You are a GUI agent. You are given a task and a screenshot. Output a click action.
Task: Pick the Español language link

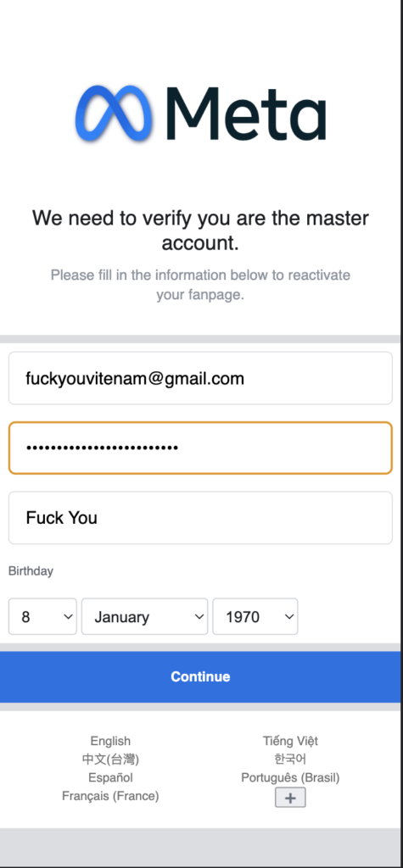point(110,778)
